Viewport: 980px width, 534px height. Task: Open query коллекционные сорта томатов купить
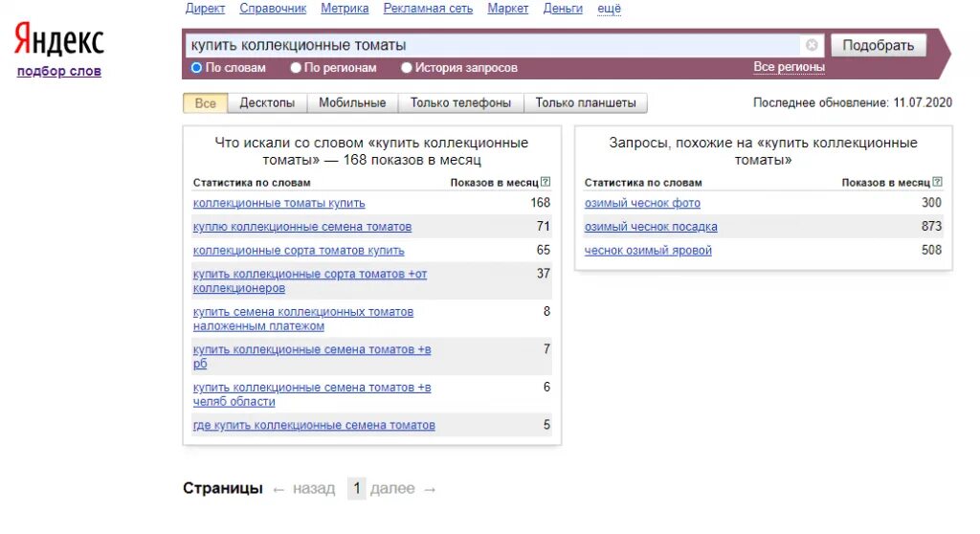(299, 251)
